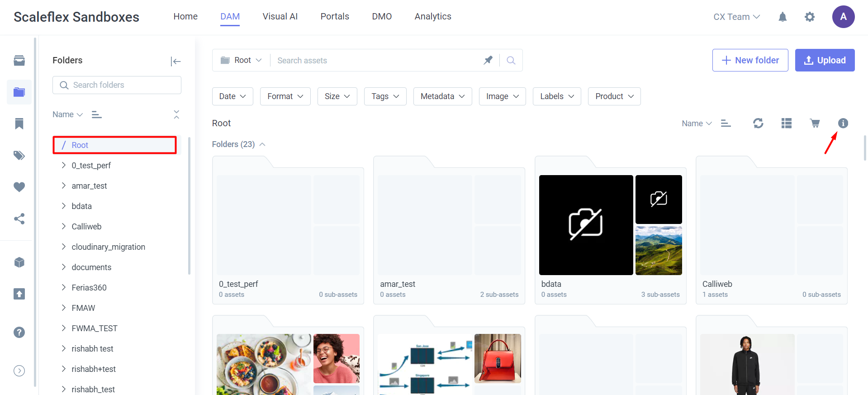Open the Tags icon in the left sidebar

point(19,156)
